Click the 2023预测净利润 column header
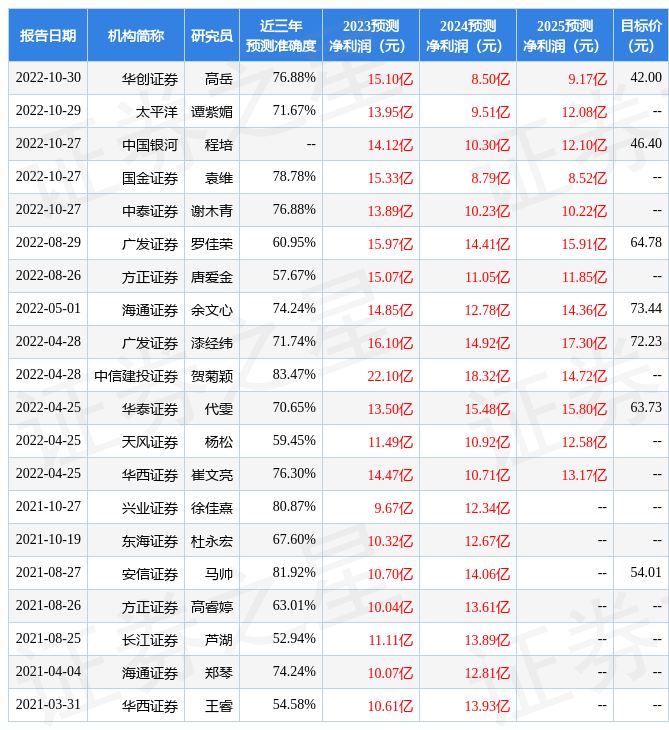 click(371, 35)
